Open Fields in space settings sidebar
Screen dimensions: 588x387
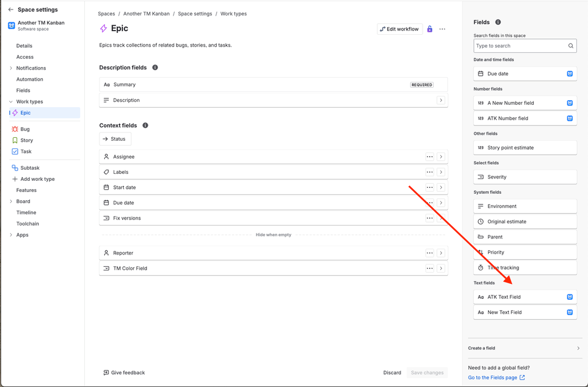coord(24,91)
